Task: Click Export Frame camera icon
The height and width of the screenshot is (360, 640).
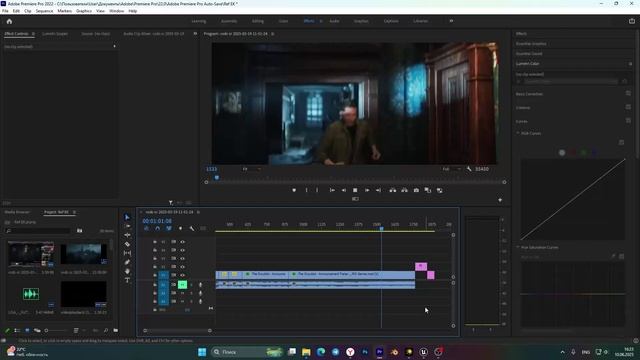Action: [x=416, y=190]
